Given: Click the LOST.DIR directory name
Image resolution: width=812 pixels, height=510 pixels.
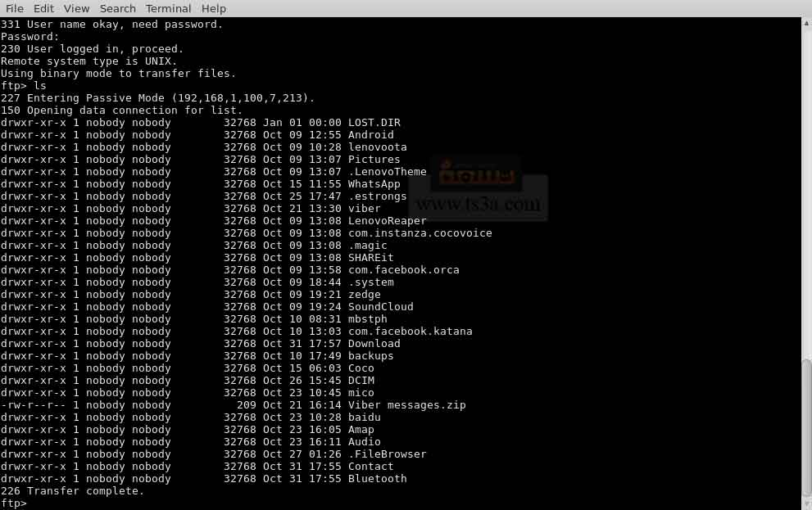Looking at the screenshot, I should tap(374, 123).
